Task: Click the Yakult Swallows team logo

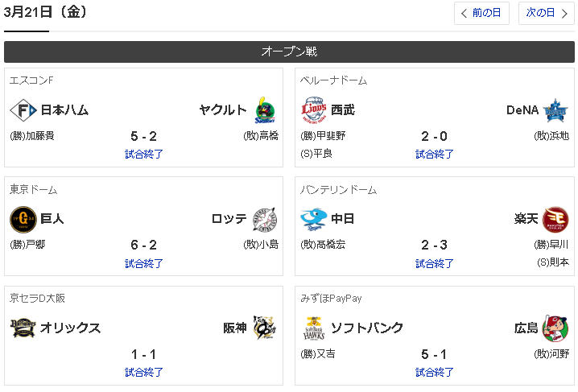Action: click(x=265, y=109)
